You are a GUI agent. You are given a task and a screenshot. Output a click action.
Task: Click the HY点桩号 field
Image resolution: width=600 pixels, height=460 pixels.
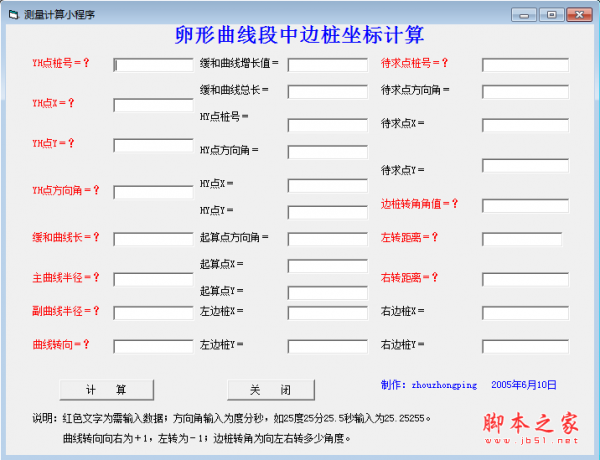coord(328,125)
